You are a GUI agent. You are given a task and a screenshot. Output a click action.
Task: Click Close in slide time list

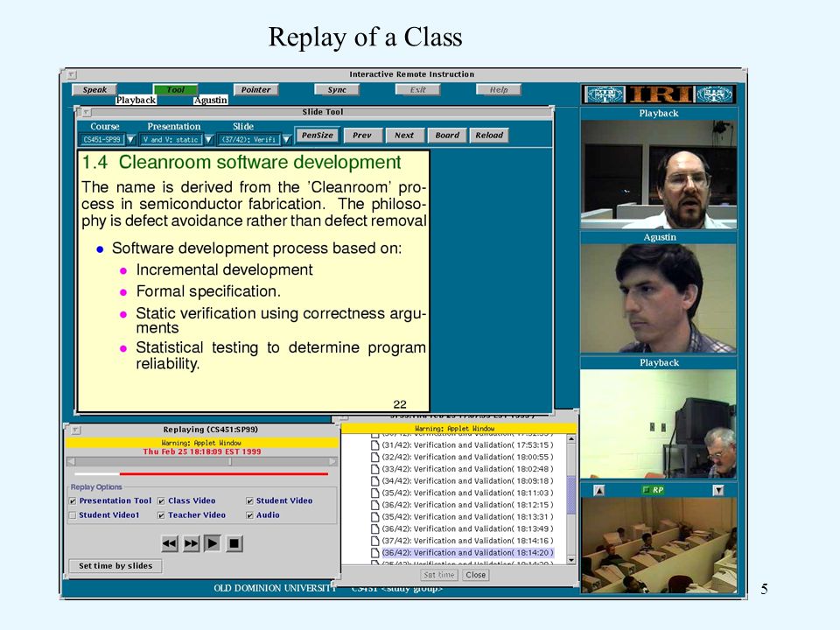(x=476, y=575)
